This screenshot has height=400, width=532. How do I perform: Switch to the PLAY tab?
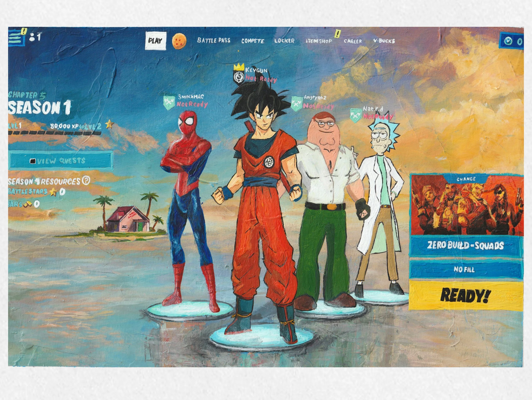tap(155, 41)
